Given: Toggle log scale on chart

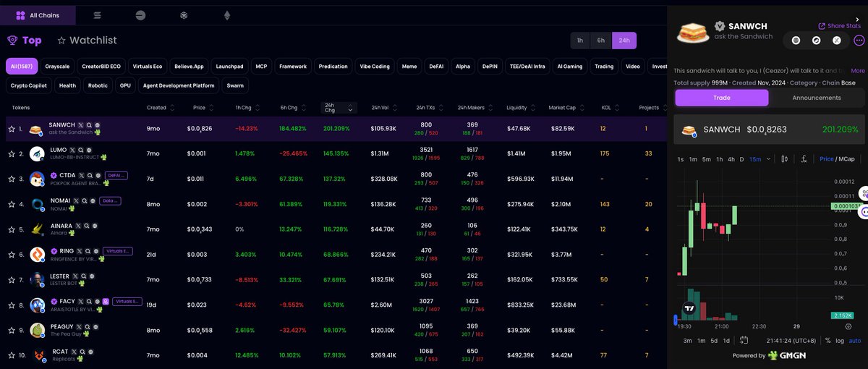Looking at the screenshot, I should [839, 340].
